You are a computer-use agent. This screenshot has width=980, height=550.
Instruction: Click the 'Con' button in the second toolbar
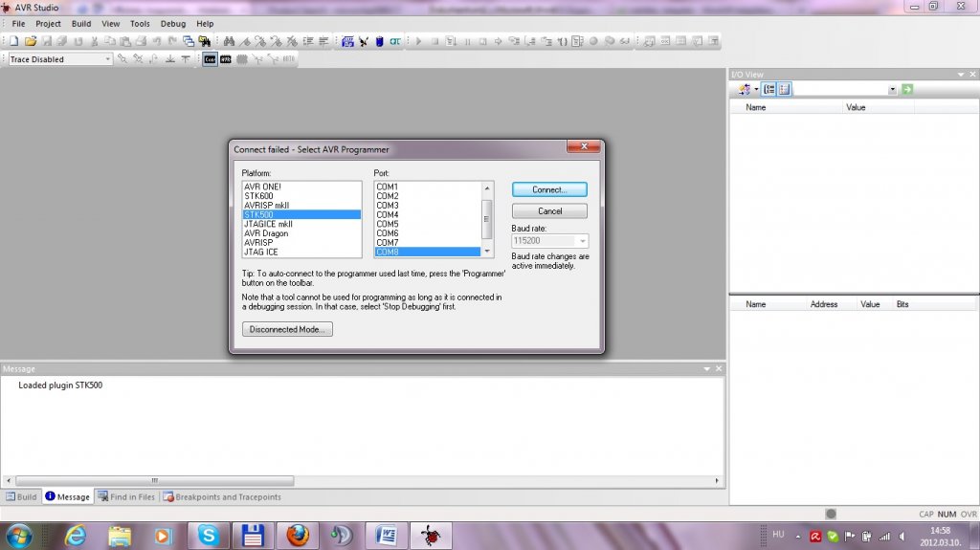210,58
